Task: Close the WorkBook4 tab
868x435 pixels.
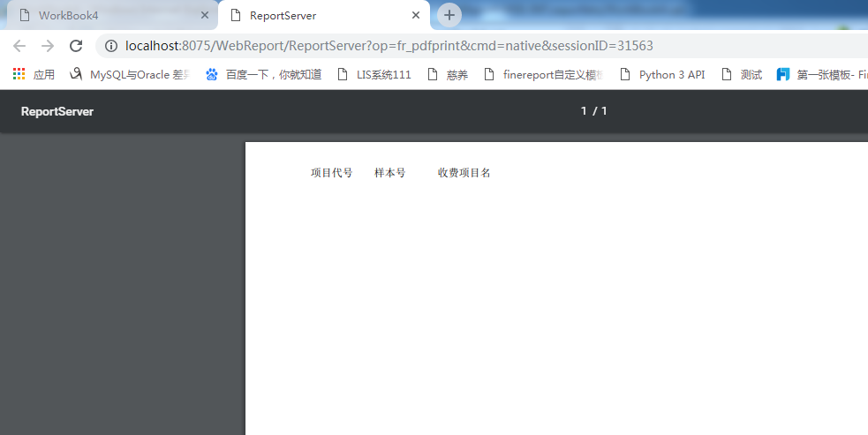Action: point(205,16)
